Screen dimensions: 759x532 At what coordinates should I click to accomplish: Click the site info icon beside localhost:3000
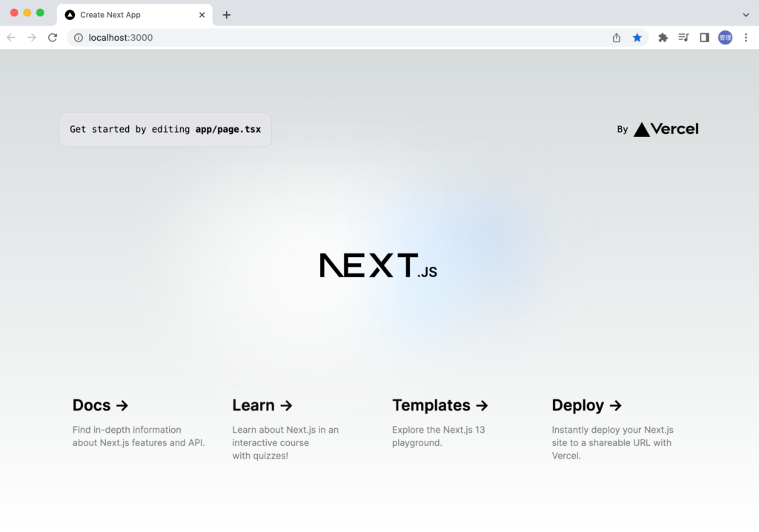pos(78,37)
